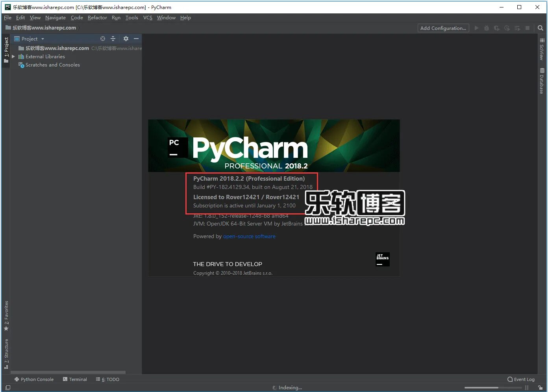
Task: Click the Run play icon
Action: (x=476, y=28)
